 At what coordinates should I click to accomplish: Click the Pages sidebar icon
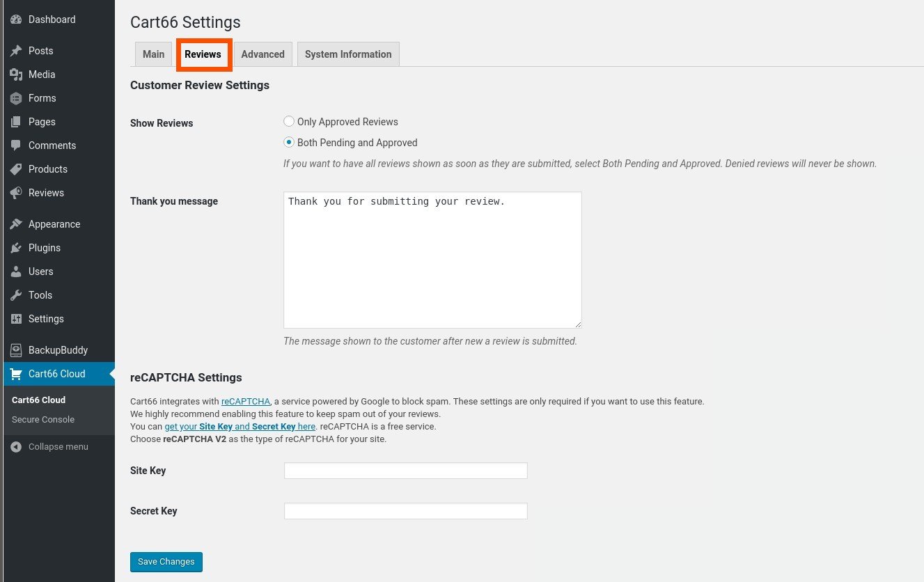pyautogui.click(x=16, y=122)
